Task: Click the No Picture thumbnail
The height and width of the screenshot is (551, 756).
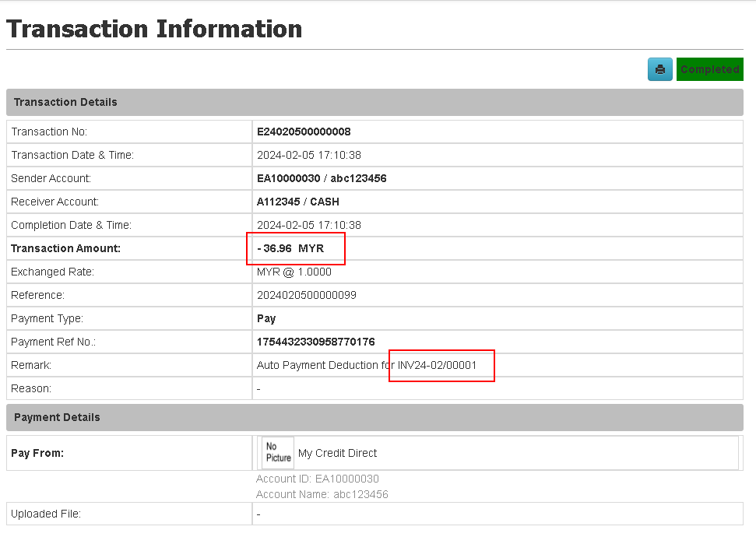Action: pos(278,452)
